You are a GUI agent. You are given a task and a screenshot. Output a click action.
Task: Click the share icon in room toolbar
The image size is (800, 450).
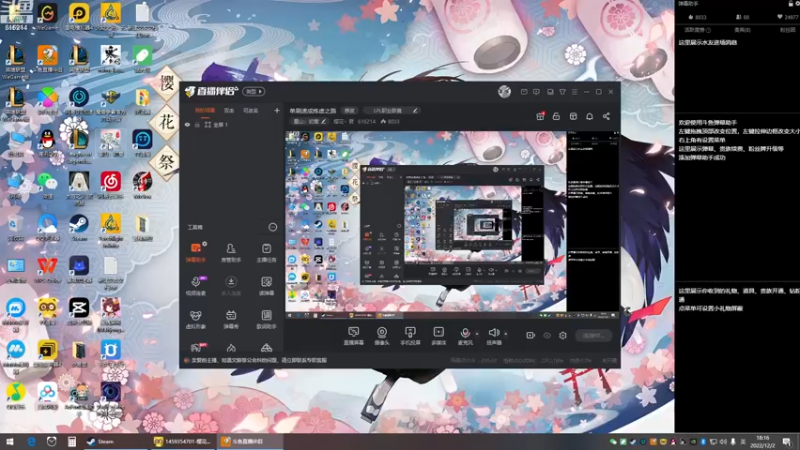[x=606, y=116]
